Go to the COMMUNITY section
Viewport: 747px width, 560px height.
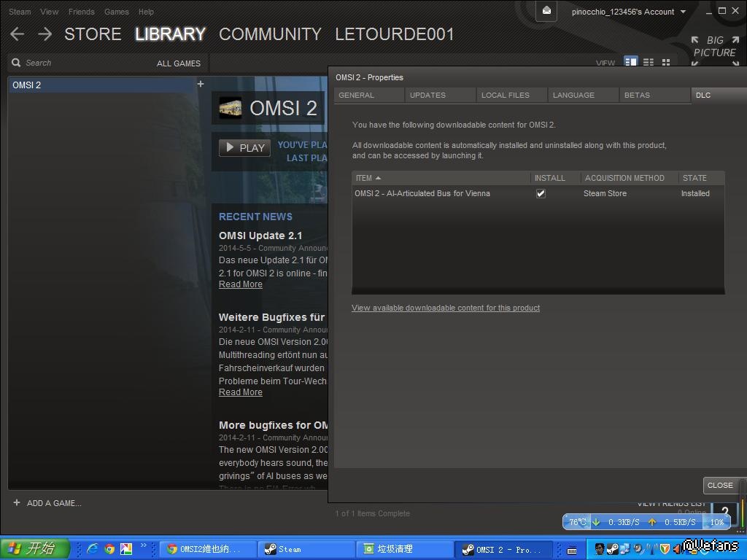[270, 34]
